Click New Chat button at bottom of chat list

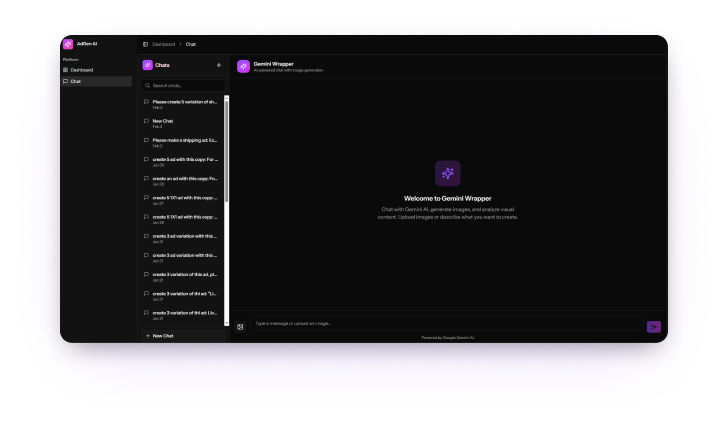pyautogui.click(x=158, y=336)
